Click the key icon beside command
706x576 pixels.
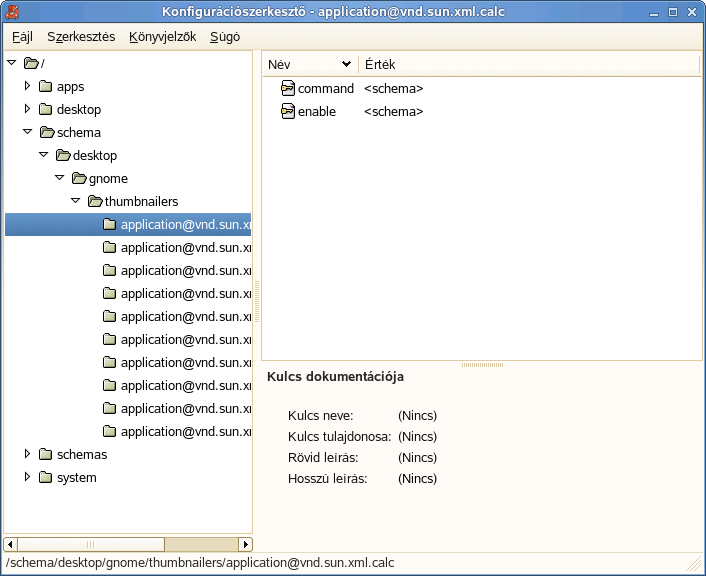click(x=288, y=88)
